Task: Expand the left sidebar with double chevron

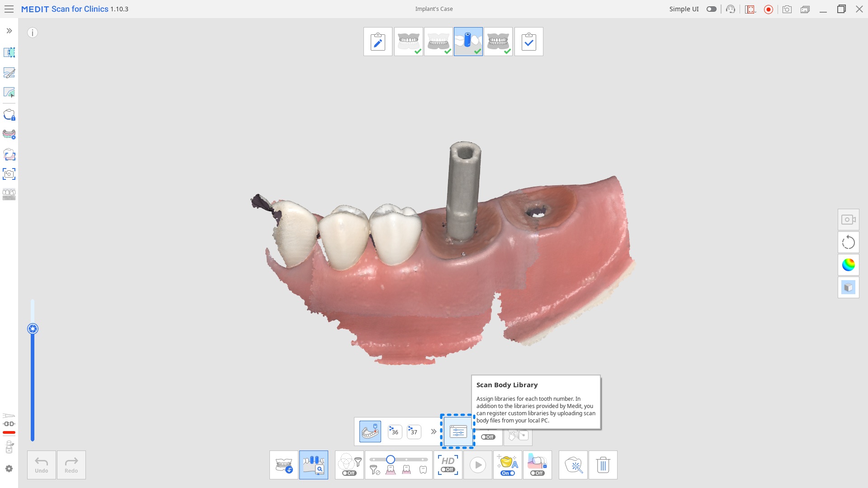Action: [9, 31]
